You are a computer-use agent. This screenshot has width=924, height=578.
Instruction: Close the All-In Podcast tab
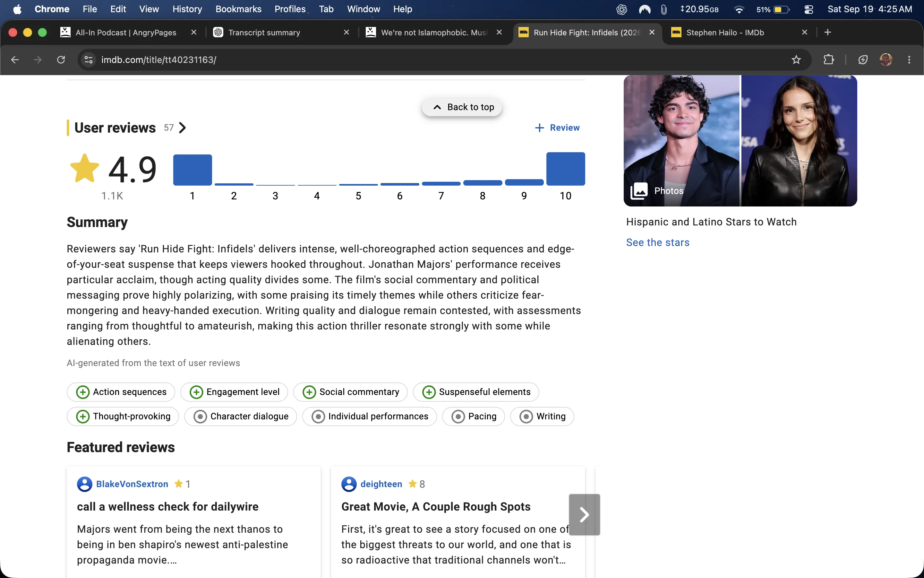pos(193,32)
